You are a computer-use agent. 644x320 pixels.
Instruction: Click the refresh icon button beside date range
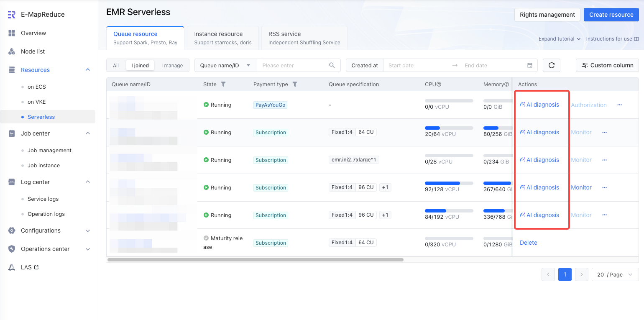[551, 65]
